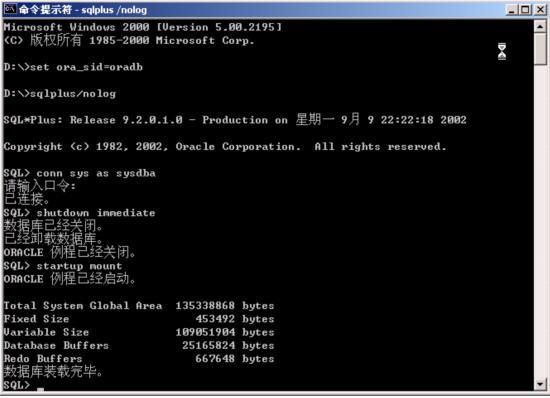550x398 pixels.
Task: Click the line 'D:\>set ora_sid=oradb'
Action: [x=73, y=67]
